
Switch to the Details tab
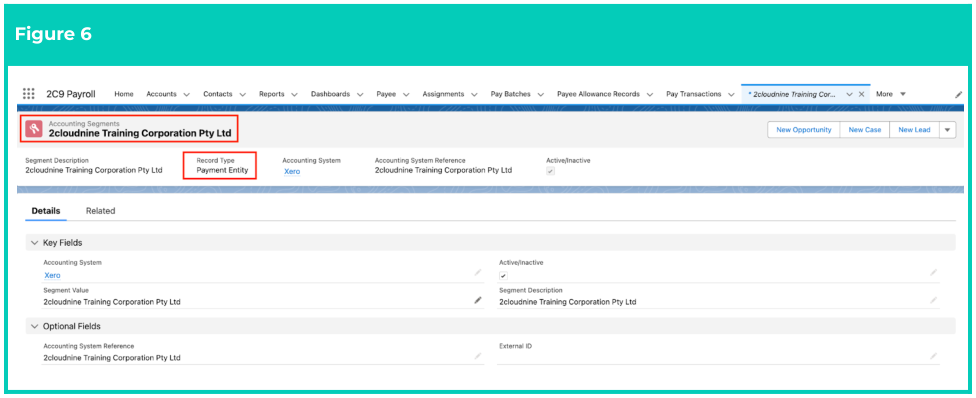(45, 211)
